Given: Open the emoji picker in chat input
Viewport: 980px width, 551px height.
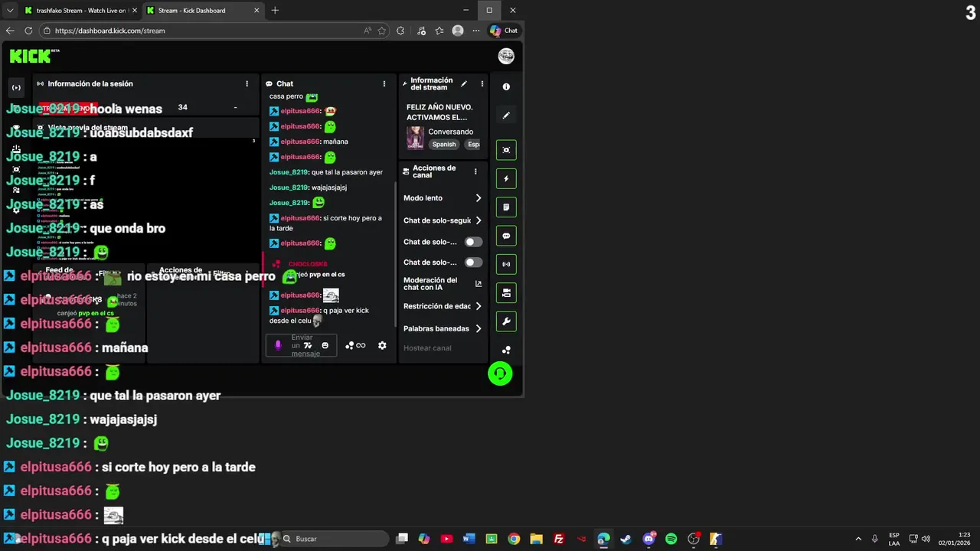Looking at the screenshot, I should [325, 345].
